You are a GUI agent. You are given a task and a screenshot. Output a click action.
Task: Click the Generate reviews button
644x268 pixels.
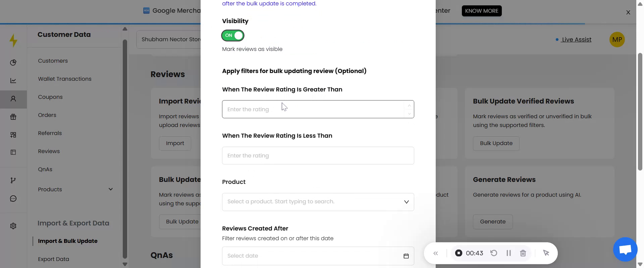click(x=493, y=222)
